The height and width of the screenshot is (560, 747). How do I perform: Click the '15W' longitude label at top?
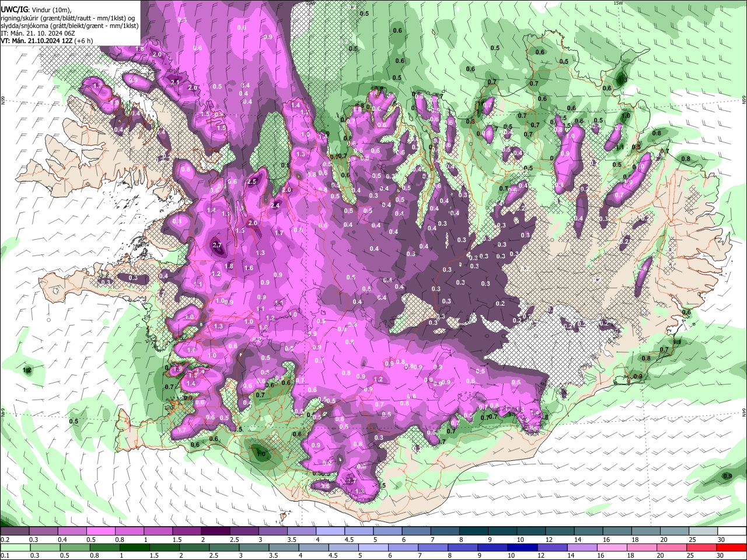coord(618,3)
